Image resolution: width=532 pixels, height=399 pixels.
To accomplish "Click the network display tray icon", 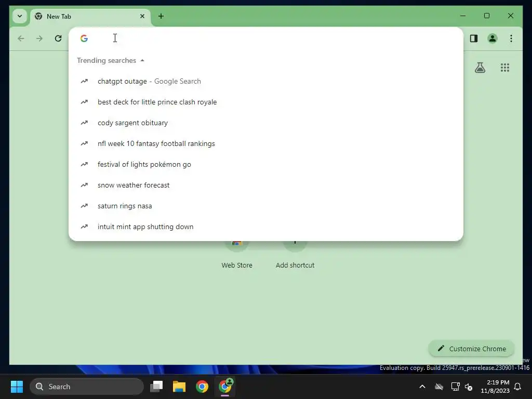I will pos(455,387).
